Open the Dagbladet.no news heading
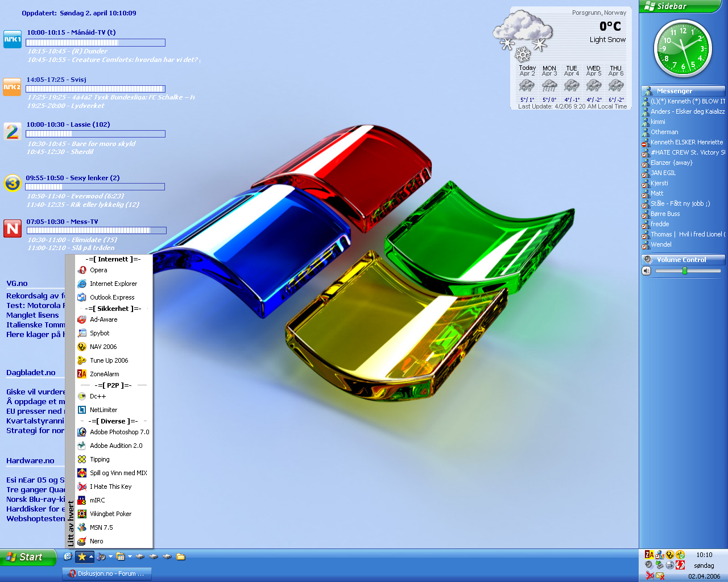728x582 pixels. coord(31,373)
